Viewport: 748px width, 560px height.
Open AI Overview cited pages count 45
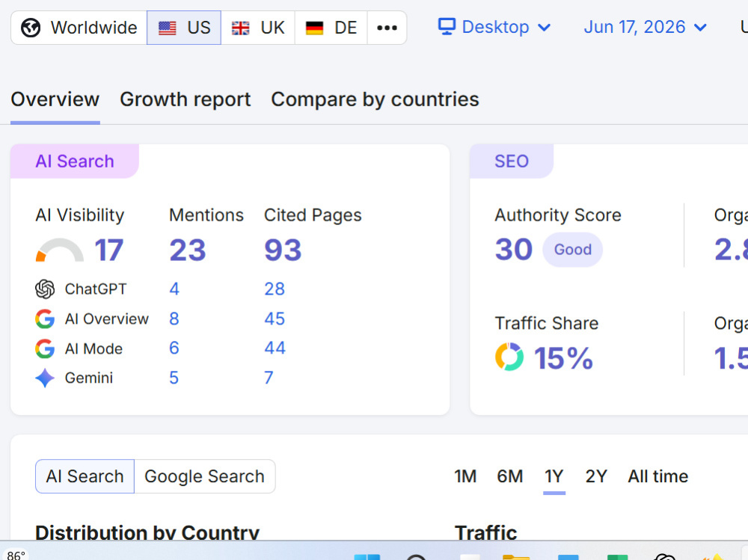(x=275, y=319)
